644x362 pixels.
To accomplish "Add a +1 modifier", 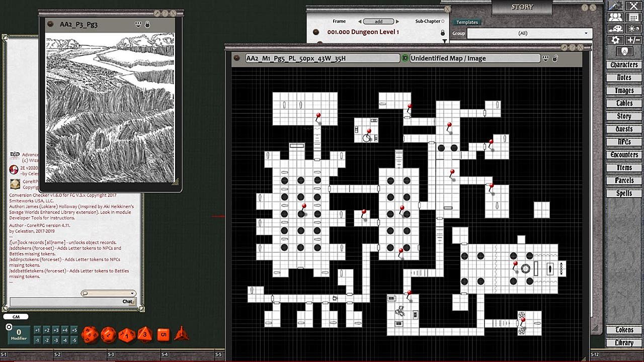I will (37, 330).
